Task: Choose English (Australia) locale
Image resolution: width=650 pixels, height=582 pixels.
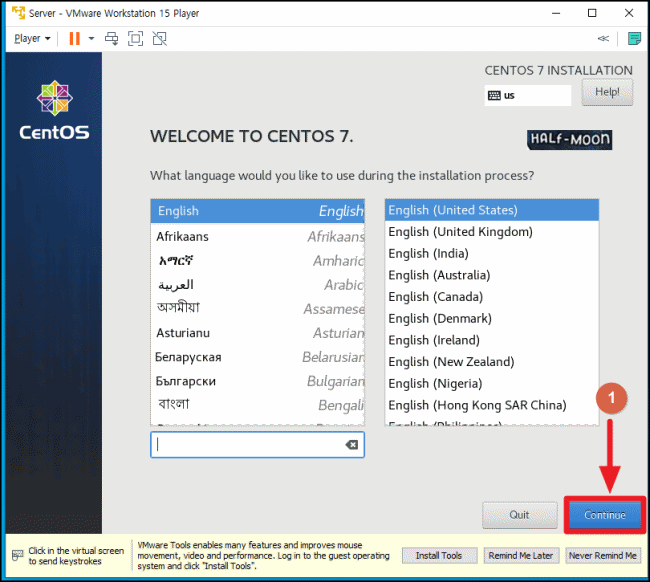Action: pos(492,275)
